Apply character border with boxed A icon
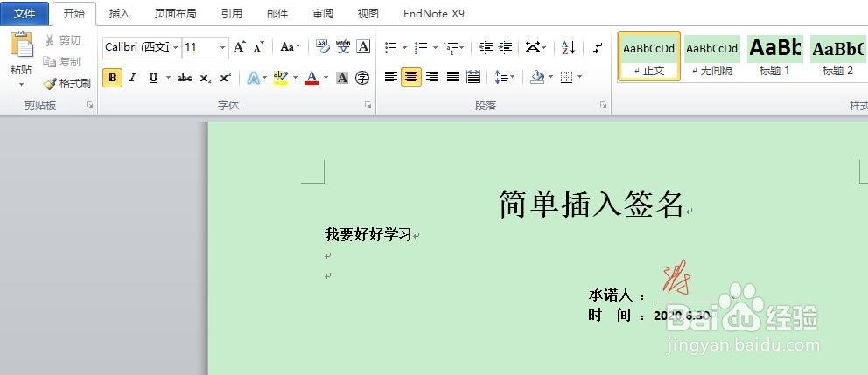The image size is (868, 375). coord(363,47)
